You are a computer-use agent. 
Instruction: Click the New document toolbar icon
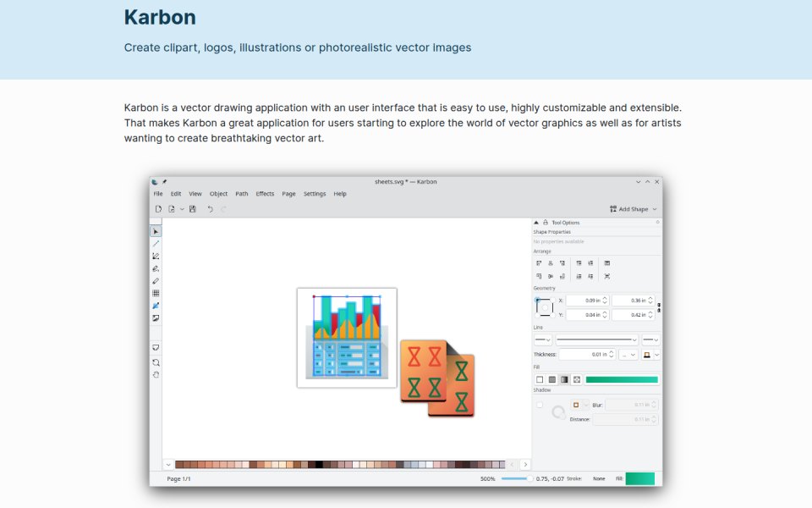click(x=158, y=209)
